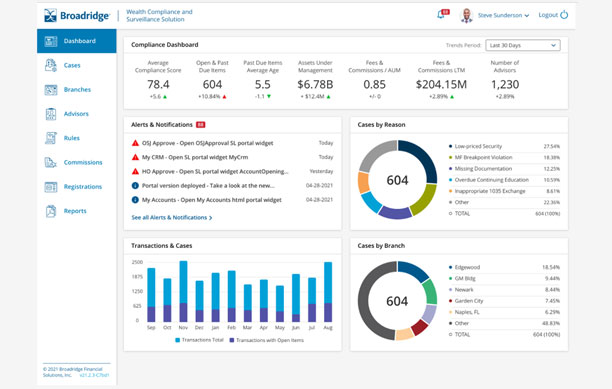Select the Commissions menu label
Viewport: 612px width, 389px height.
[x=83, y=162]
